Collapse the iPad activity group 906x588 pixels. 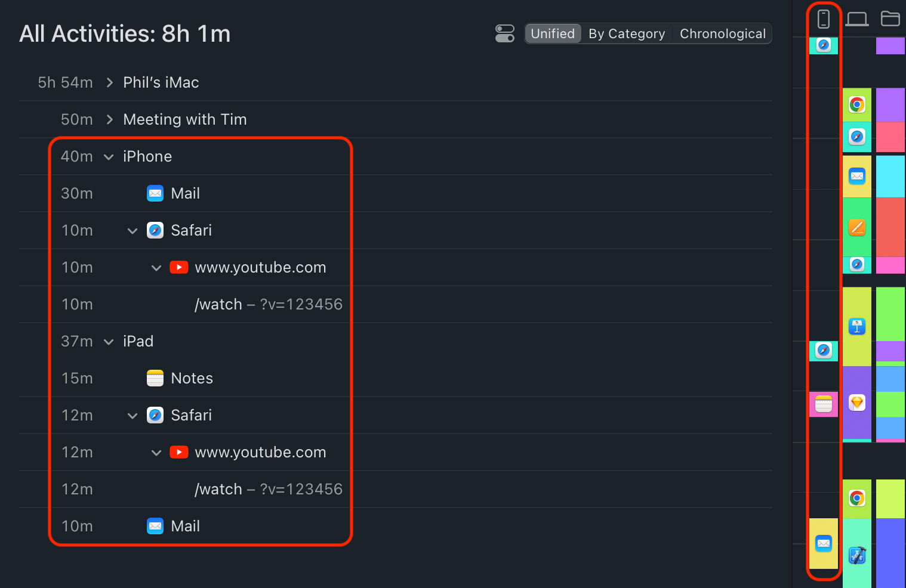(x=109, y=342)
